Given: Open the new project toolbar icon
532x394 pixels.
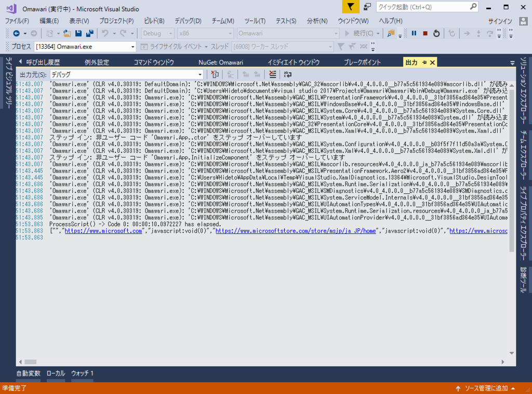Looking at the screenshot, I should (49, 33).
